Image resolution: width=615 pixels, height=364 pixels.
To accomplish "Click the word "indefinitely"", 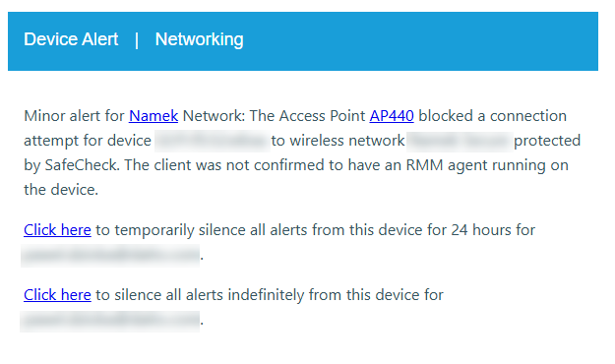I will pos(266,295).
